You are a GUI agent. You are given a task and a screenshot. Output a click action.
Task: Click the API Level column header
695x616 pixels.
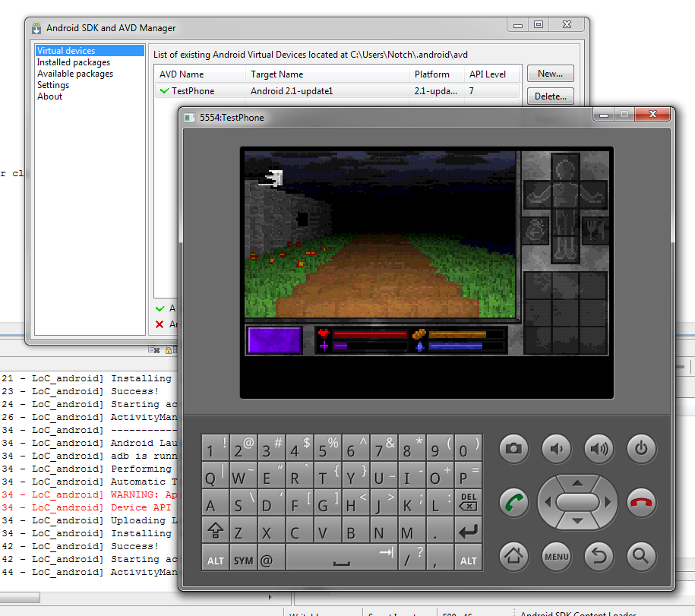tap(491, 74)
